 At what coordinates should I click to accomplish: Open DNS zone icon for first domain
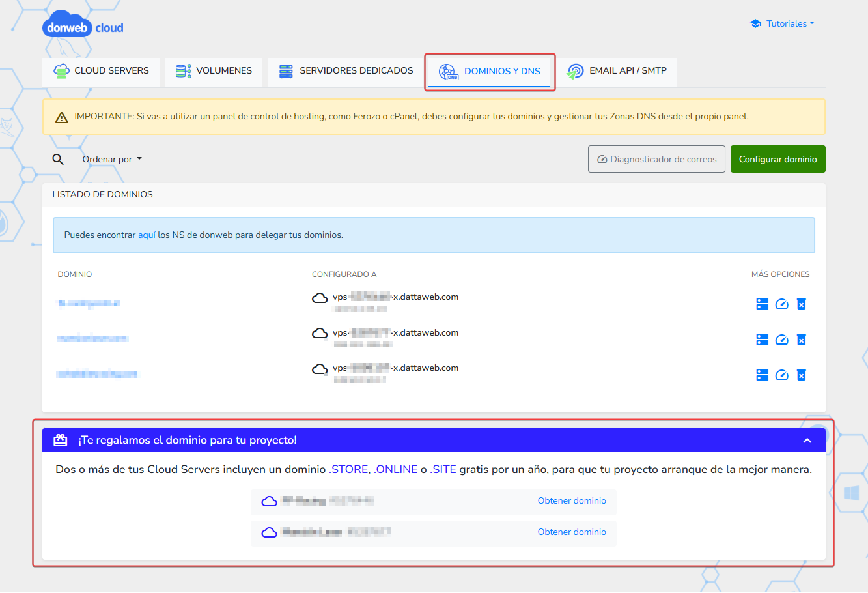[762, 304]
